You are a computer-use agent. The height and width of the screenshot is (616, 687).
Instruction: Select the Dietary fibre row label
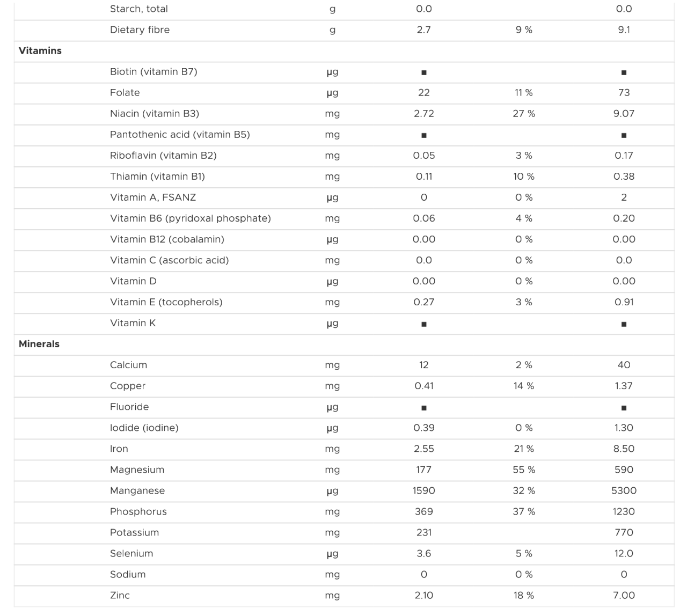(x=140, y=30)
